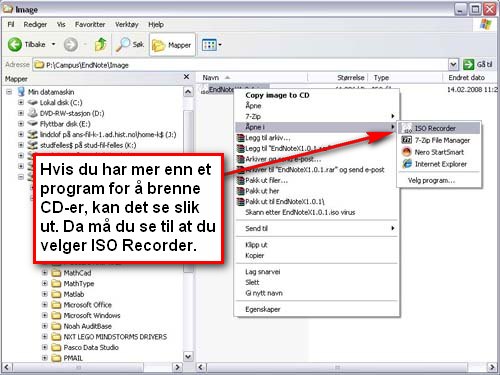Open the Send til submenu

coord(317,228)
